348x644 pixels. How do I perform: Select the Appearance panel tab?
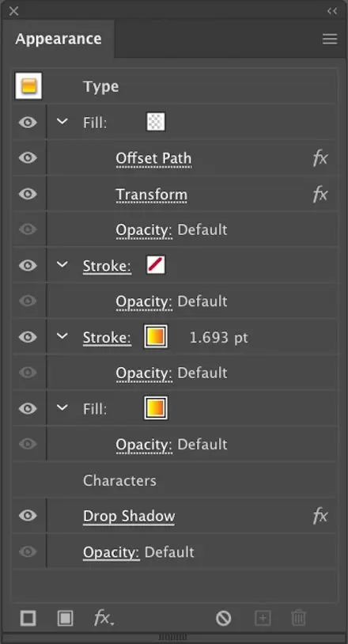click(59, 39)
